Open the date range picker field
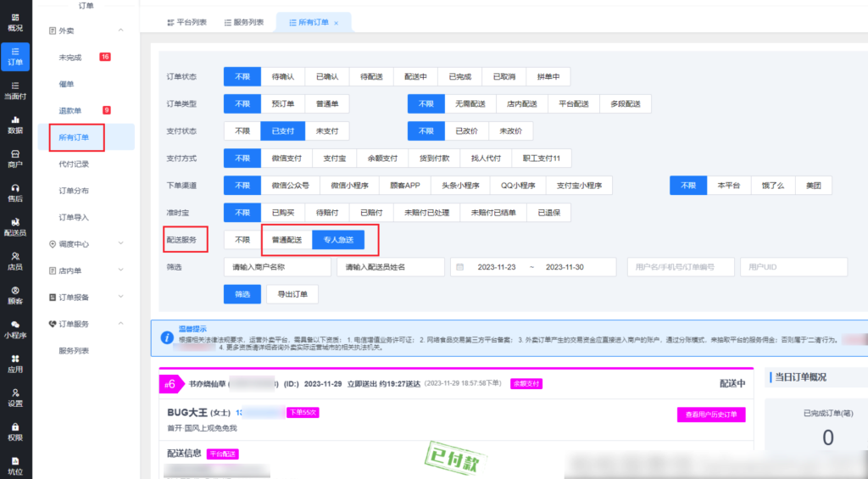This screenshot has width=868, height=479. (x=533, y=267)
